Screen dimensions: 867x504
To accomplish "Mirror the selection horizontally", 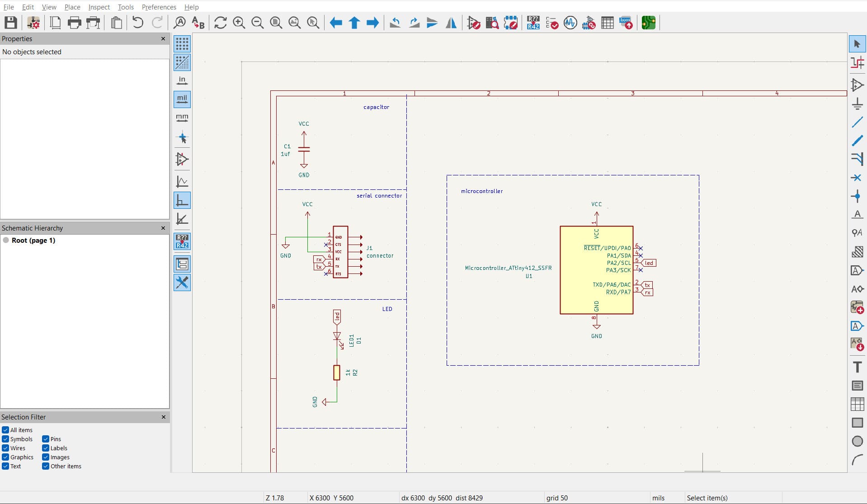I will click(x=451, y=23).
